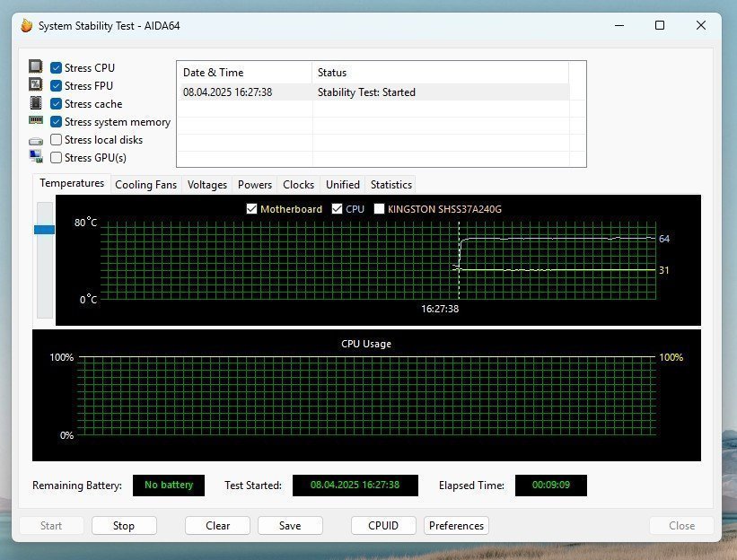Click the Elapsed Time value 00:09:09
Screen dimensions: 737x560
[x=551, y=485]
